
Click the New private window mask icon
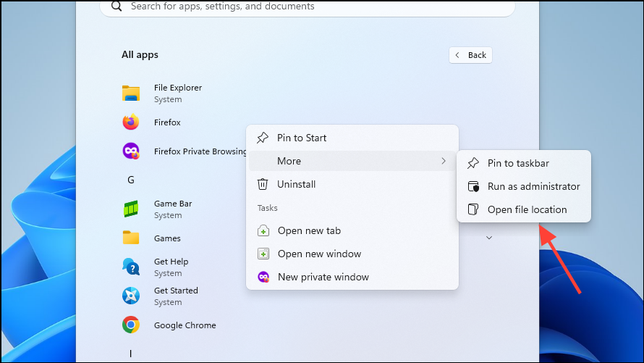click(x=263, y=277)
